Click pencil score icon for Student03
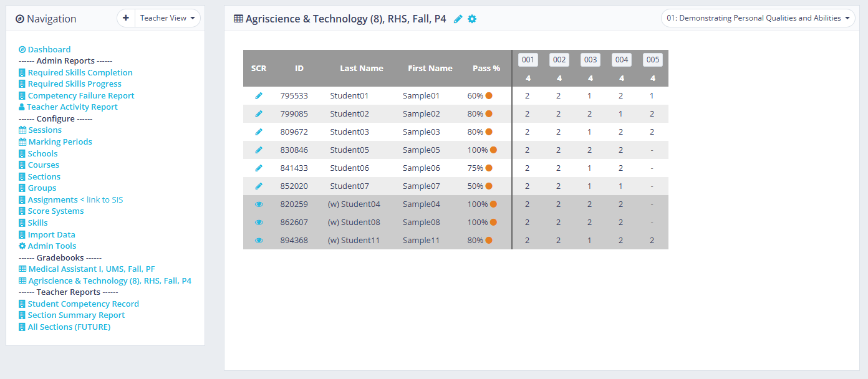The width and height of the screenshot is (868, 379). tap(259, 132)
